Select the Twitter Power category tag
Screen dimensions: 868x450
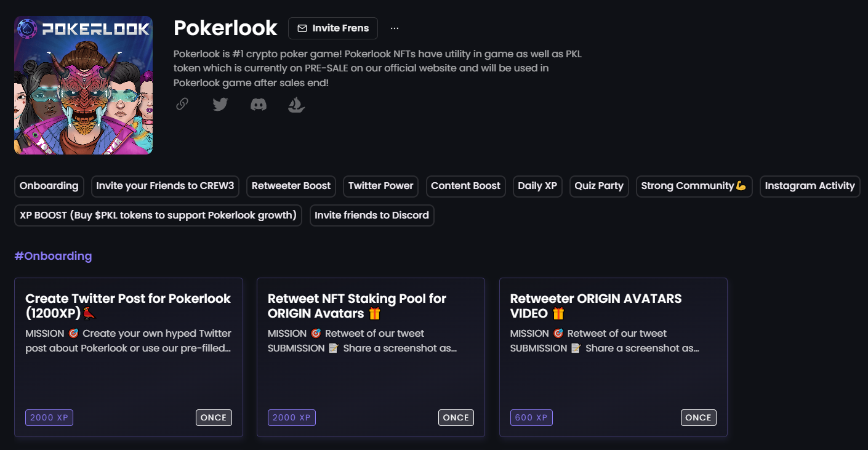[x=381, y=186]
